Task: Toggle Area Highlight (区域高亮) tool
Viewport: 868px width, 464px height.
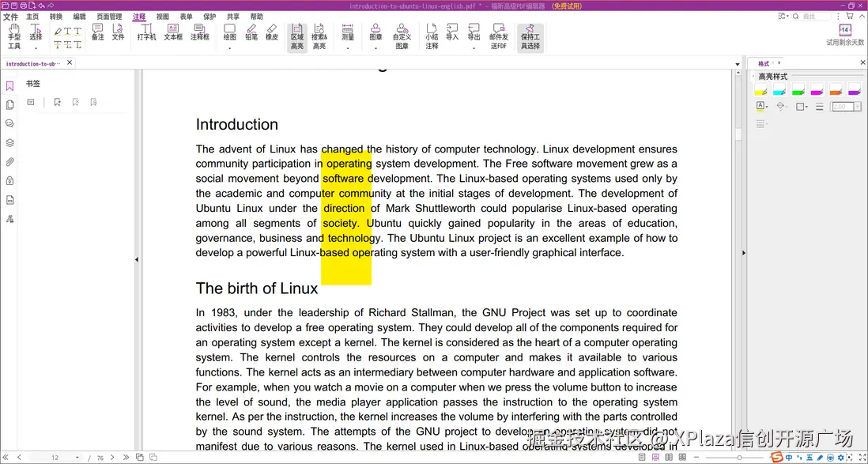Action: click(x=297, y=37)
